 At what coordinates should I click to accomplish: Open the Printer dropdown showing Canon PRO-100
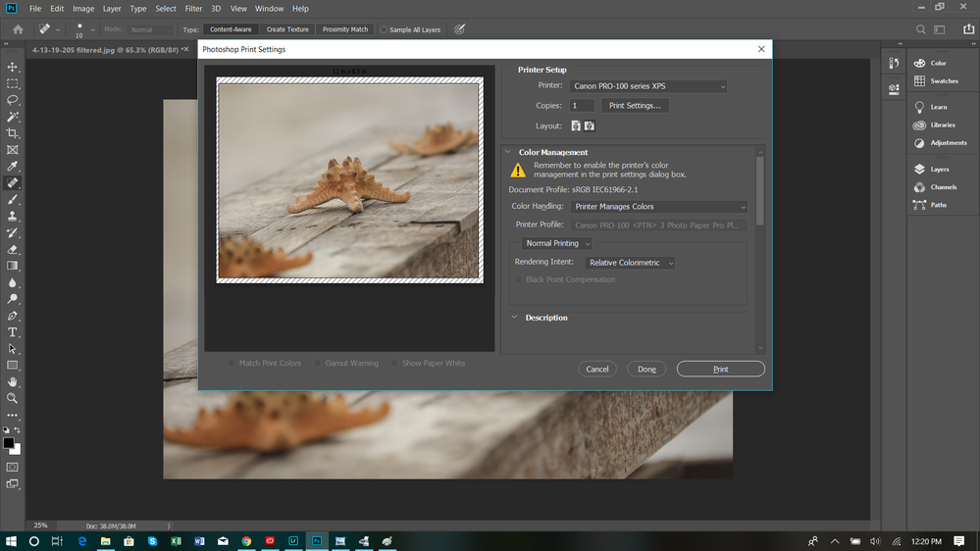point(649,86)
